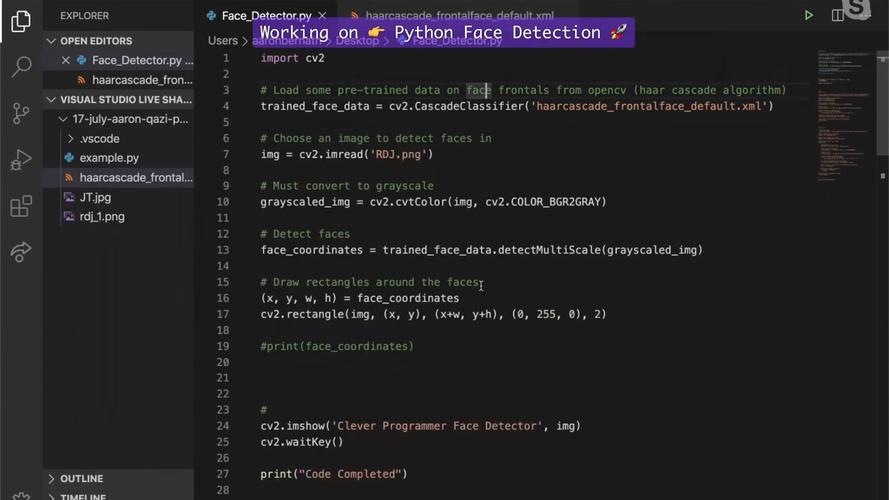The width and height of the screenshot is (889, 500).
Task: Close Face_Detector.py in Open Editors list
Action: click(x=66, y=60)
